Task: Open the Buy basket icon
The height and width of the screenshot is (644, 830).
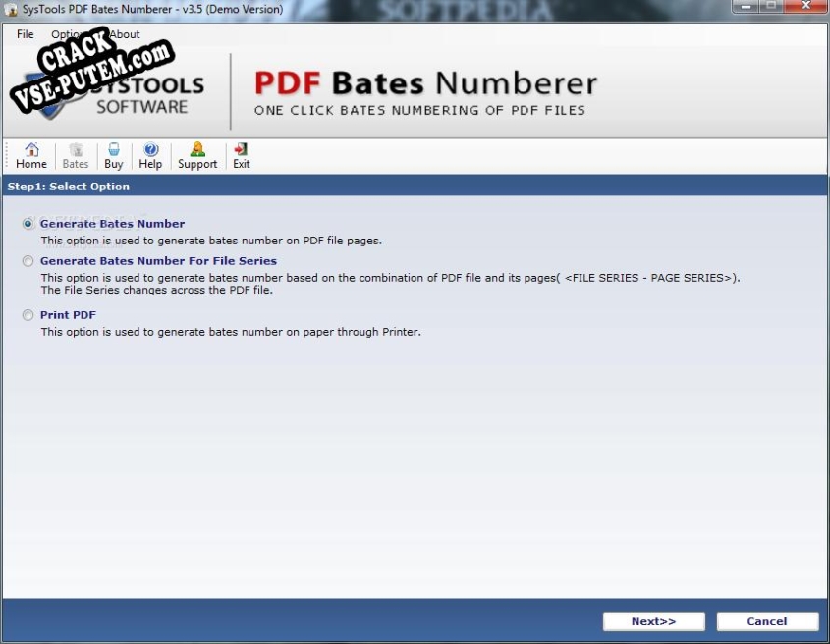Action: (x=113, y=156)
